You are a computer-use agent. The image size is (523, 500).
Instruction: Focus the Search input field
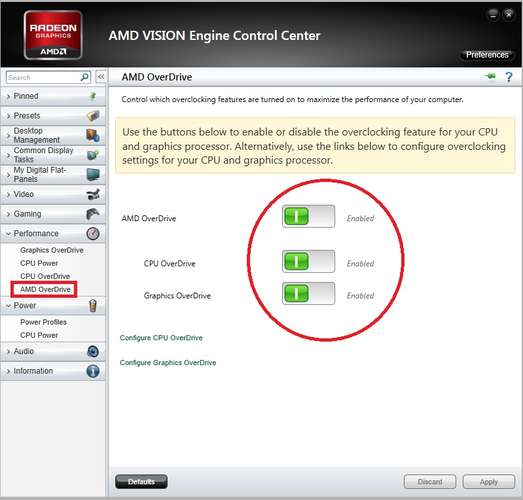43,77
